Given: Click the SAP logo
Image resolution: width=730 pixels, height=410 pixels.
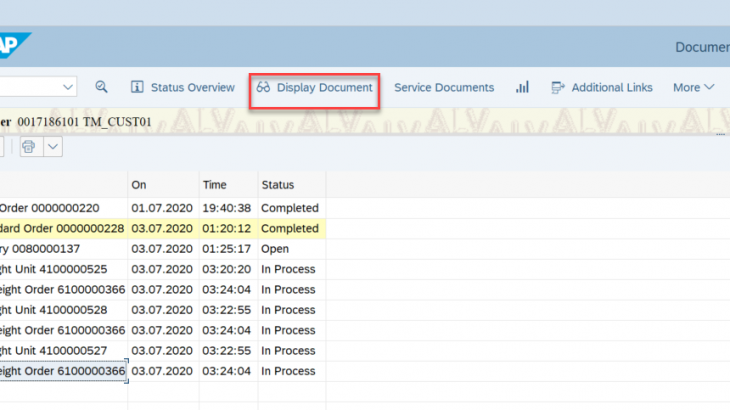Looking at the screenshot, I should coord(14,45).
